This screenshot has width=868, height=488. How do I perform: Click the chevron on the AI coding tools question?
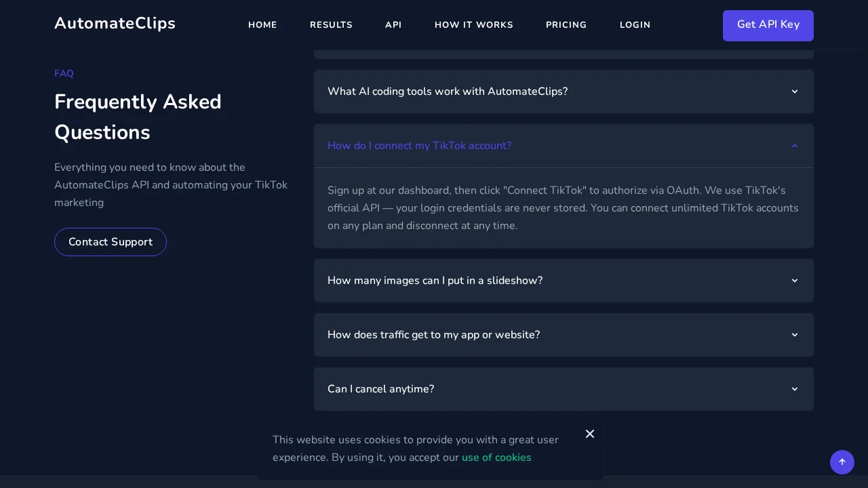(794, 91)
